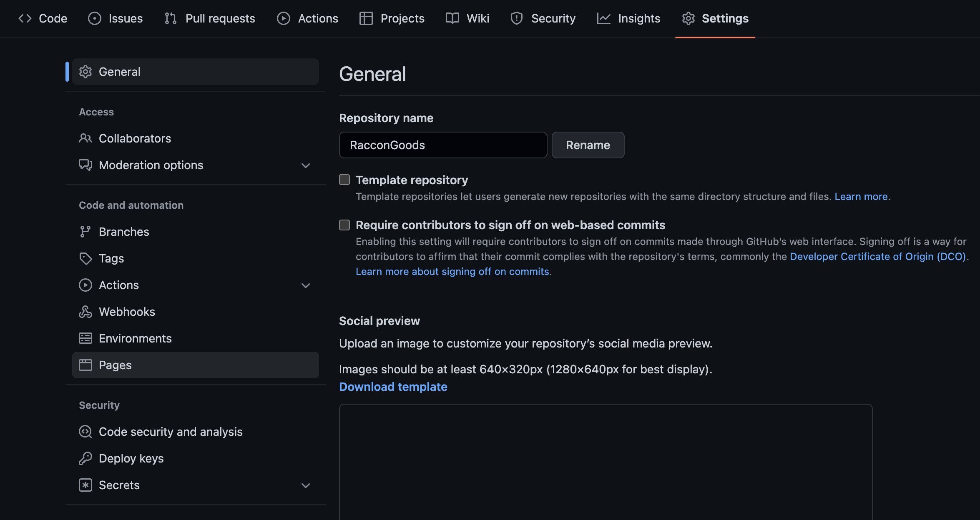The height and width of the screenshot is (520, 980).
Task: Click the Collaborators people icon
Action: (x=85, y=138)
